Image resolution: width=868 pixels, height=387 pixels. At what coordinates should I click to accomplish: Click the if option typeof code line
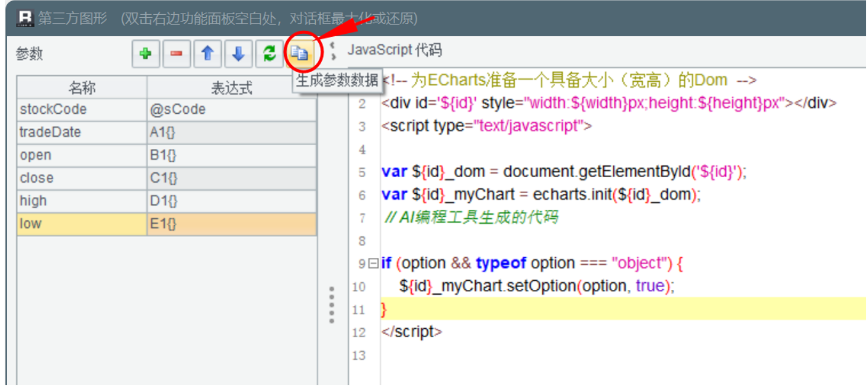click(532, 263)
